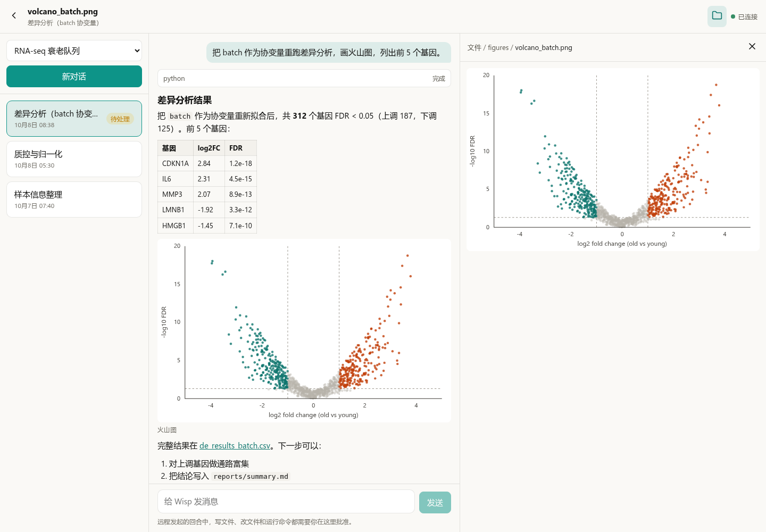The image size is (766, 532).
Task: Click the 差异分析结果 heading
Action: pos(185,100)
